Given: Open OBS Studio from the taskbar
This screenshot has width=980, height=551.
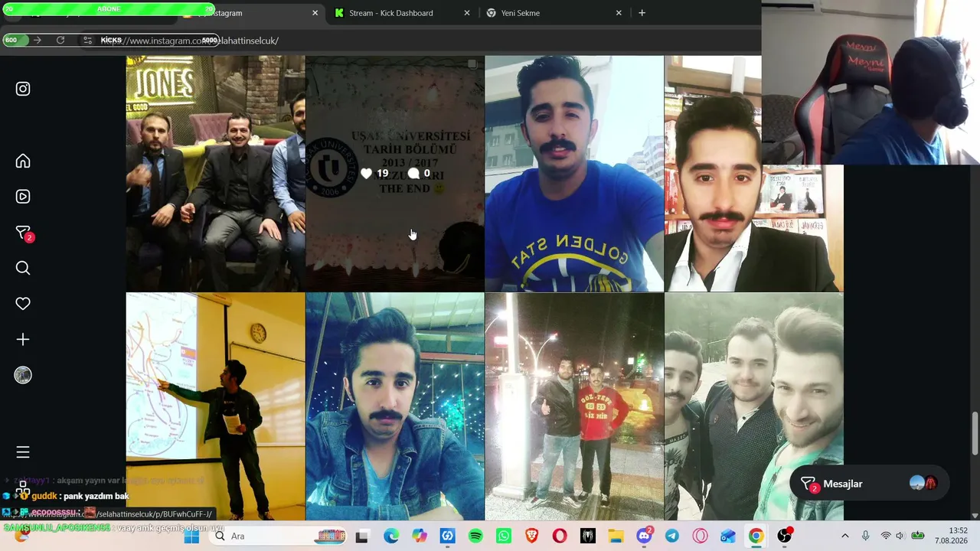Looking at the screenshot, I should tap(785, 536).
